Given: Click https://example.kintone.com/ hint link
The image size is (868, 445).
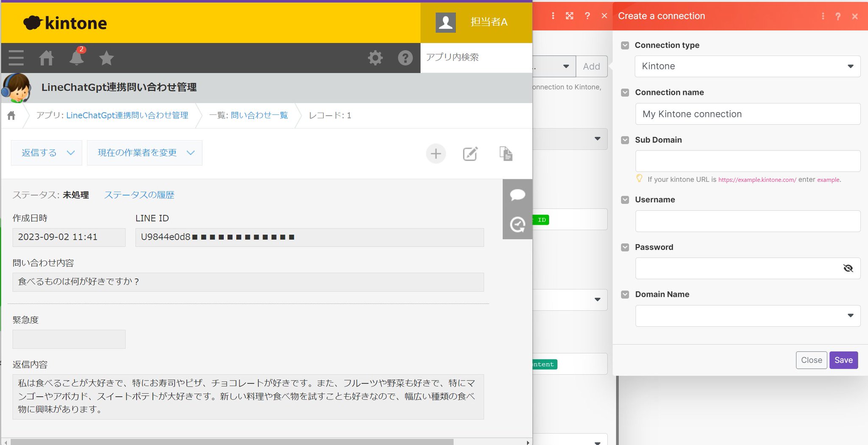Looking at the screenshot, I should pyautogui.click(x=757, y=180).
